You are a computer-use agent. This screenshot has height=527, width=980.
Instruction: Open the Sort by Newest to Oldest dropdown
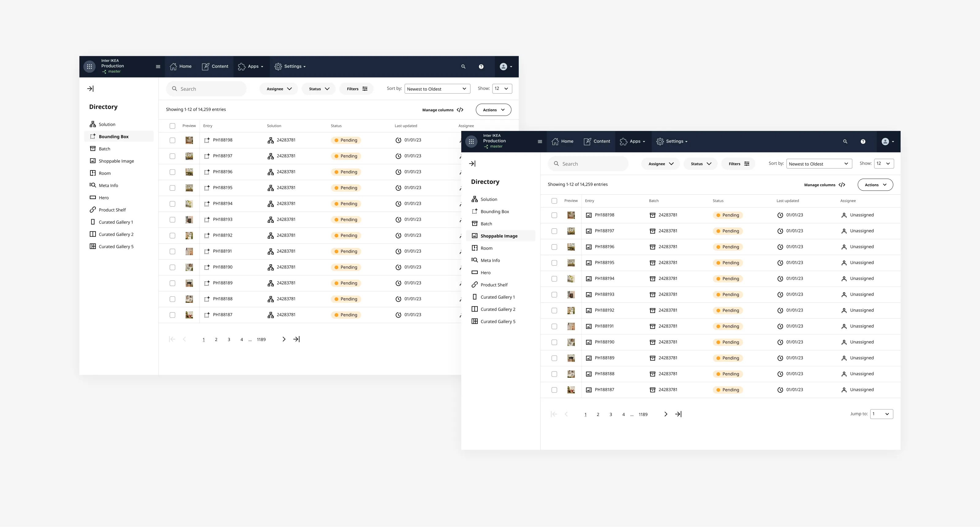tap(819, 163)
